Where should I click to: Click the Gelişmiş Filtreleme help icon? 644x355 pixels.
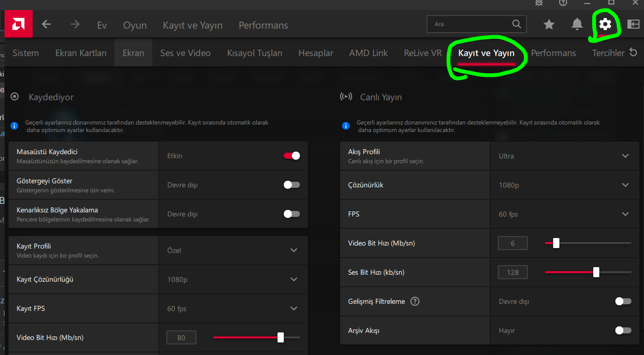(415, 302)
